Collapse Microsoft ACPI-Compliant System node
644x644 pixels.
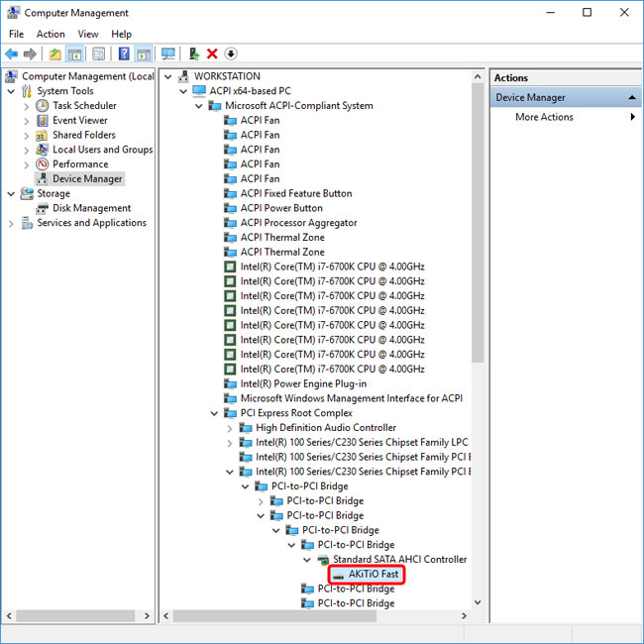(199, 106)
